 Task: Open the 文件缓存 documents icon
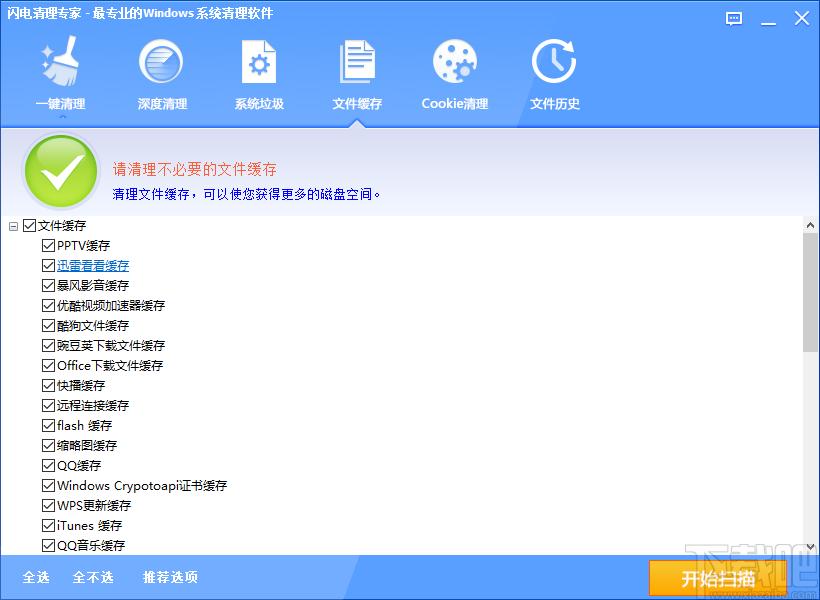357,62
